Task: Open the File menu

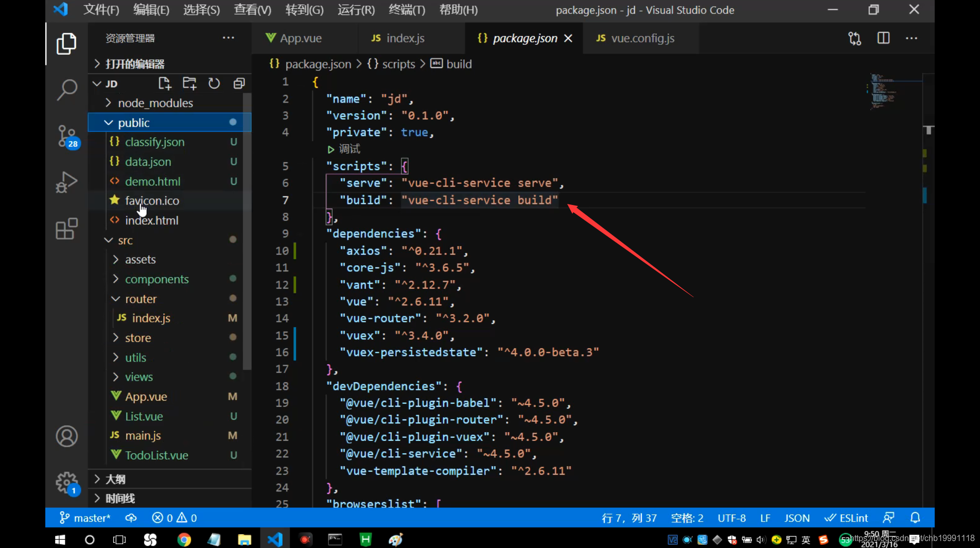Action: tap(101, 10)
